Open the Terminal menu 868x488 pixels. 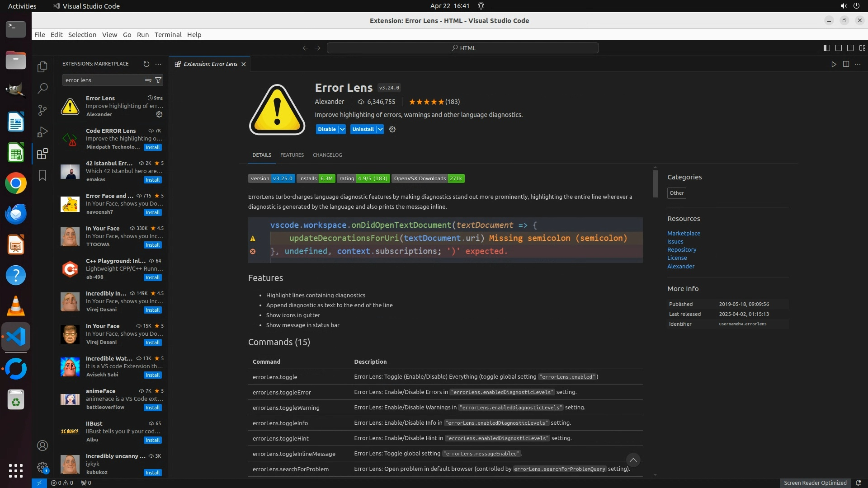pos(168,35)
